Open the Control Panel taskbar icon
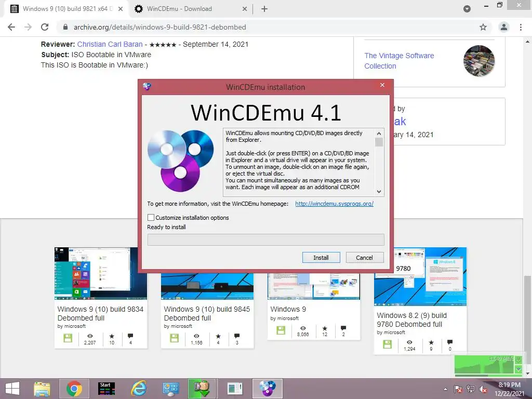The width and height of the screenshot is (532, 399). coord(170,389)
